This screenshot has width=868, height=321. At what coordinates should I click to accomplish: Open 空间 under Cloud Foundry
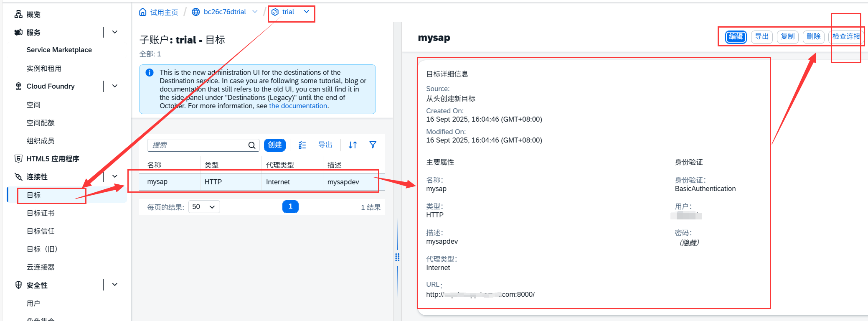[33, 105]
